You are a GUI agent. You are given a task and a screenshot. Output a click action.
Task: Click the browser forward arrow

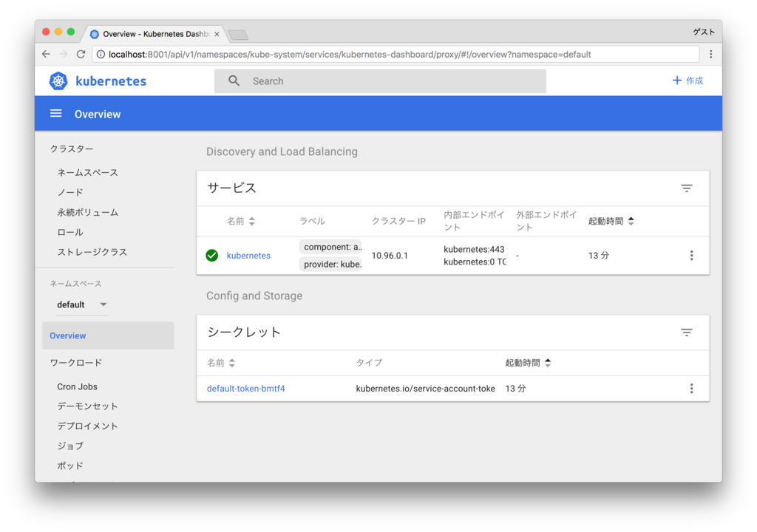pyautogui.click(x=64, y=54)
